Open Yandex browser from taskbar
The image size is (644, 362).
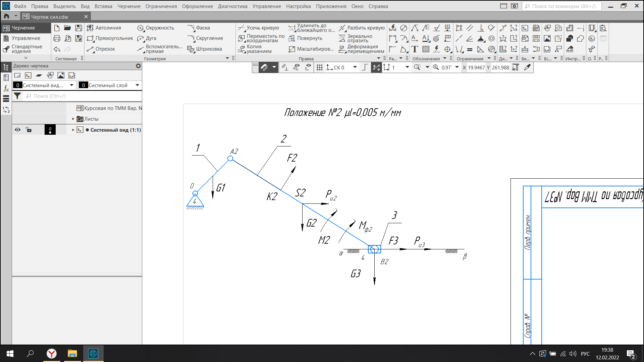52,353
